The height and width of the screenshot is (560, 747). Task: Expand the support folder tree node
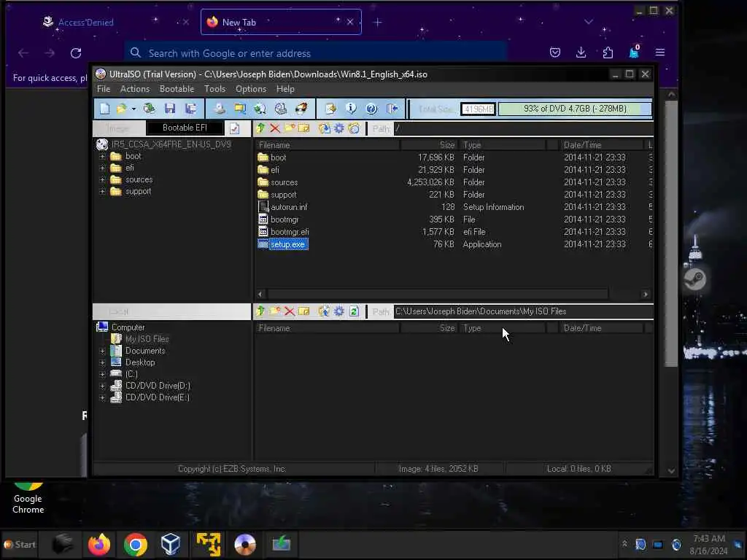[102, 192]
